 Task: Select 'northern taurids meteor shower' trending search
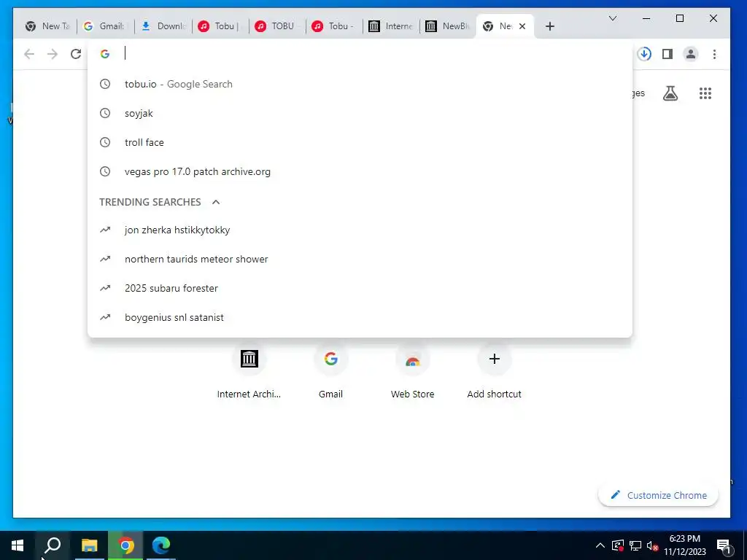(x=360, y=259)
